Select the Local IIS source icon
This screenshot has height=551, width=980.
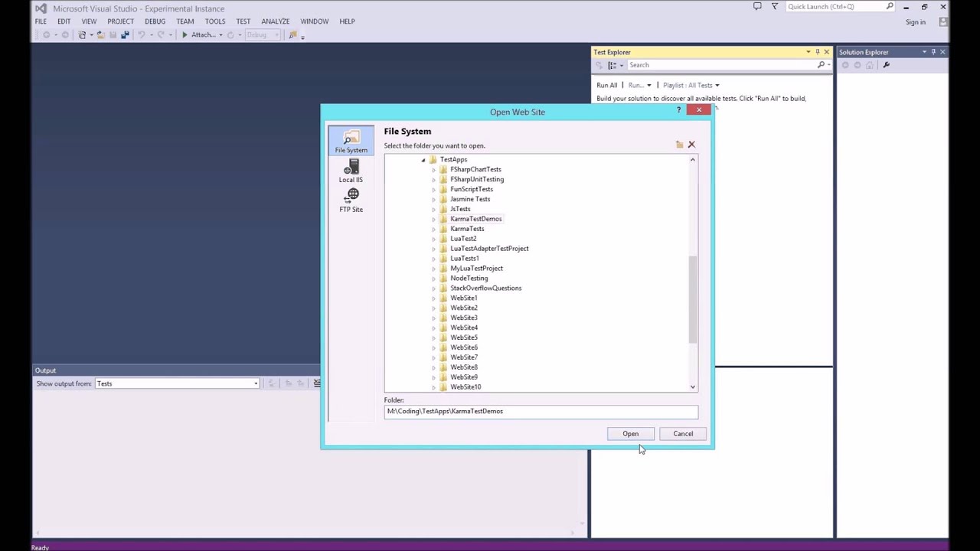click(x=351, y=172)
